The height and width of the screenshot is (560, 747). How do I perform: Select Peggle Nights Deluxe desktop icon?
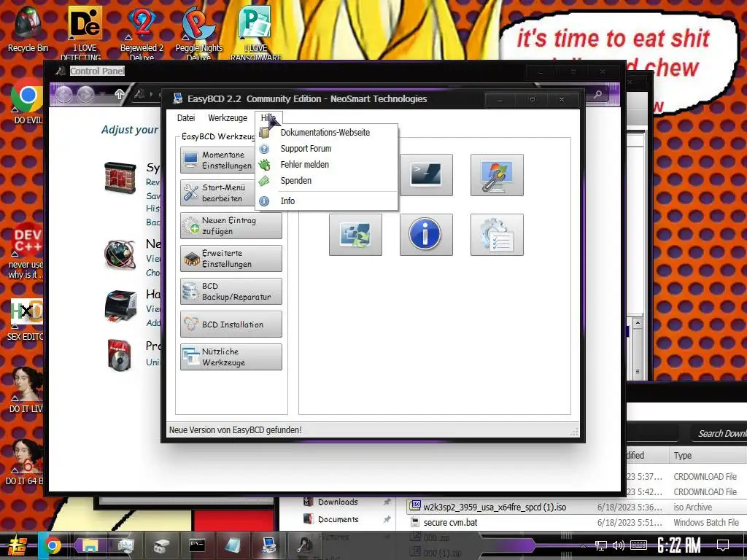coord(198,32)
